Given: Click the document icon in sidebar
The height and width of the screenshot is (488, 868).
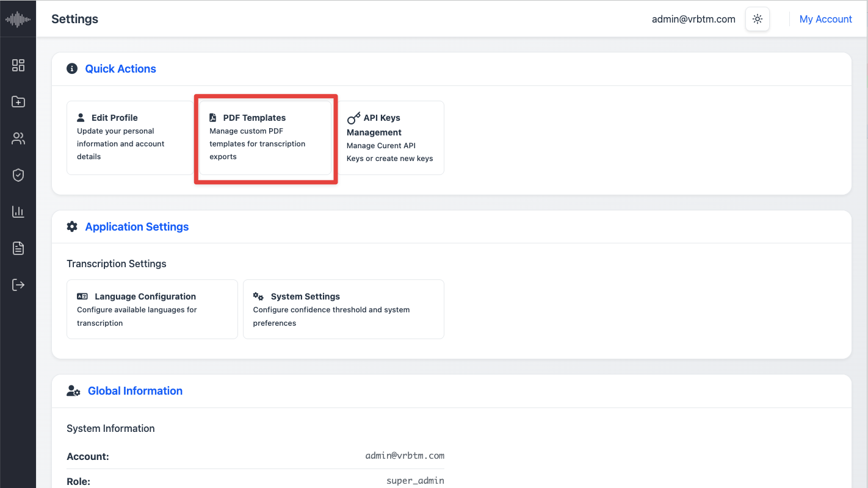Looking at the screenshot, I should [18, 248].
